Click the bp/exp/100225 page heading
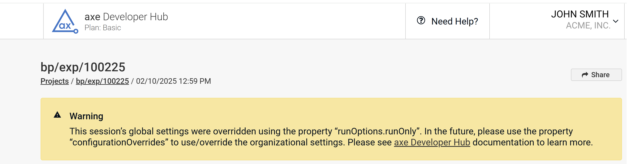The image size is (644, 164). 83,67
